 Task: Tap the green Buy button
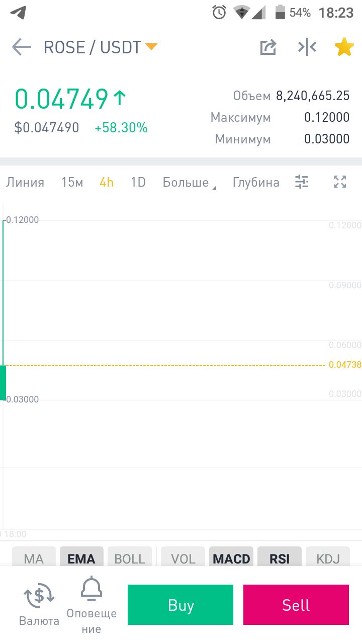[x=180, y=605]
